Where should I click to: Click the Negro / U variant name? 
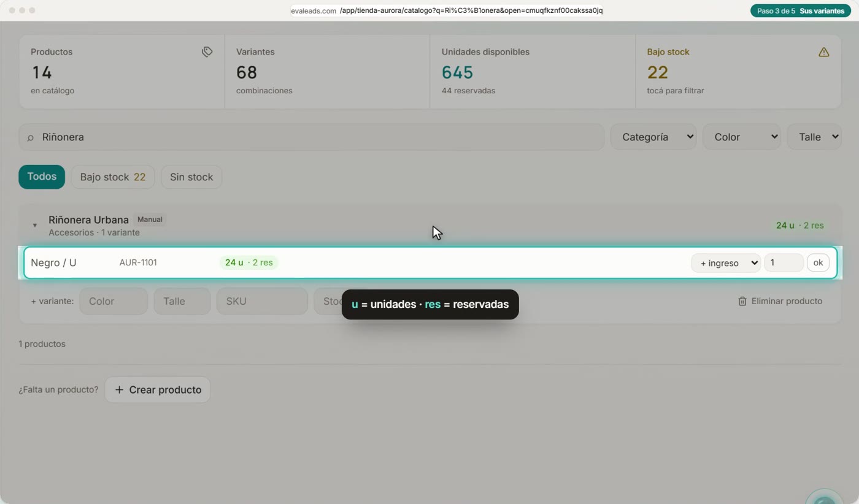tap(53, 262)
